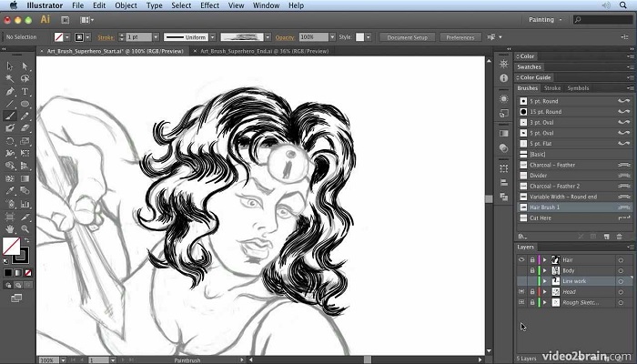Toggle visibility of the Body layer

[521, 270]
